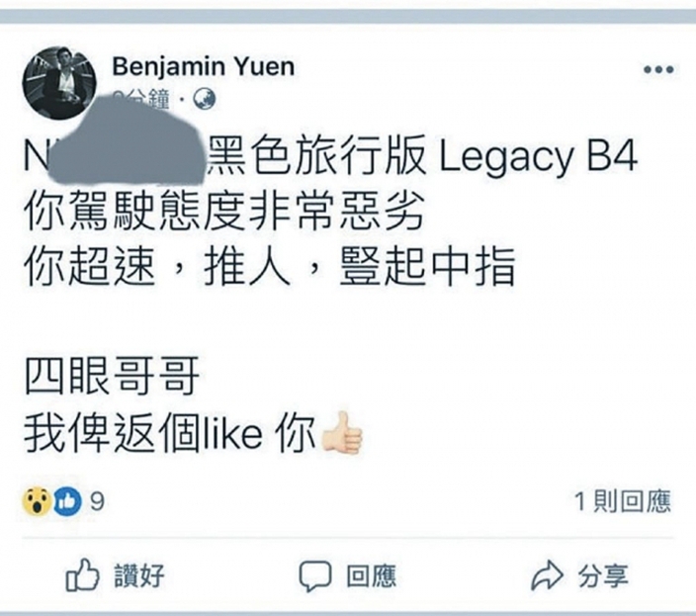The width and height of the screenshot is (696, 616).
Task: Click the text 四眼哥哥
Action: tap(112, 378)
